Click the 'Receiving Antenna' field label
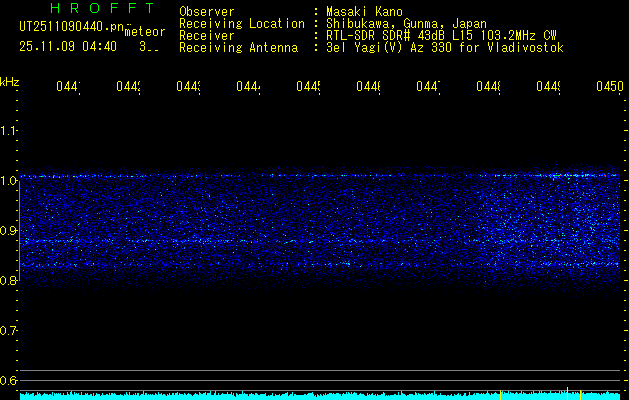The image size is (629, 400). [x=238, y=47]
